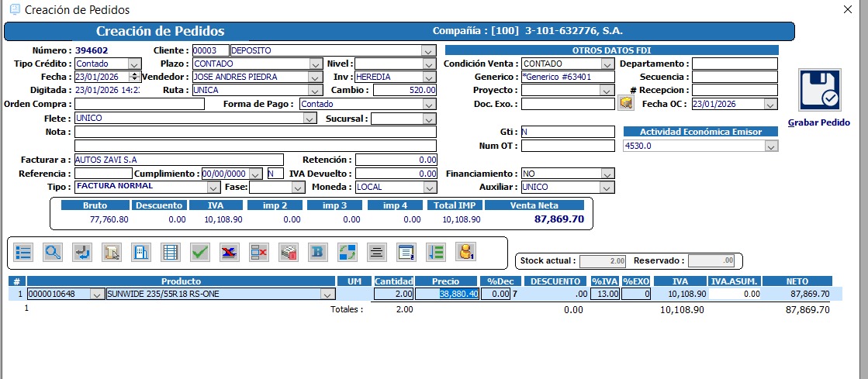Click the green checkmark icon

click(200, 253)
